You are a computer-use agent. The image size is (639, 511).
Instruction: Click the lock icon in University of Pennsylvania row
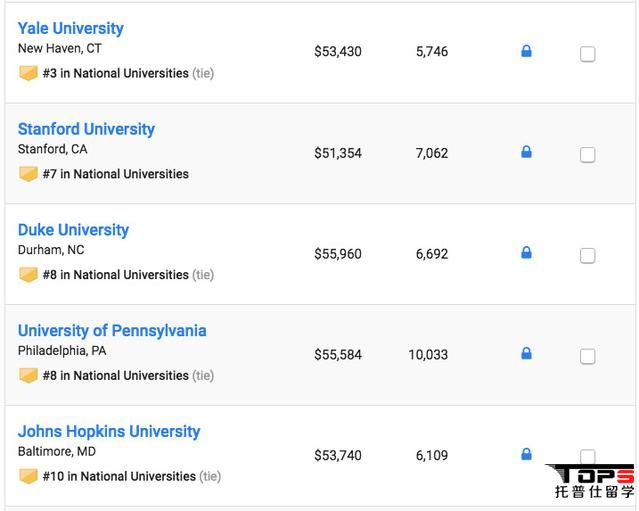click(526, 354)
